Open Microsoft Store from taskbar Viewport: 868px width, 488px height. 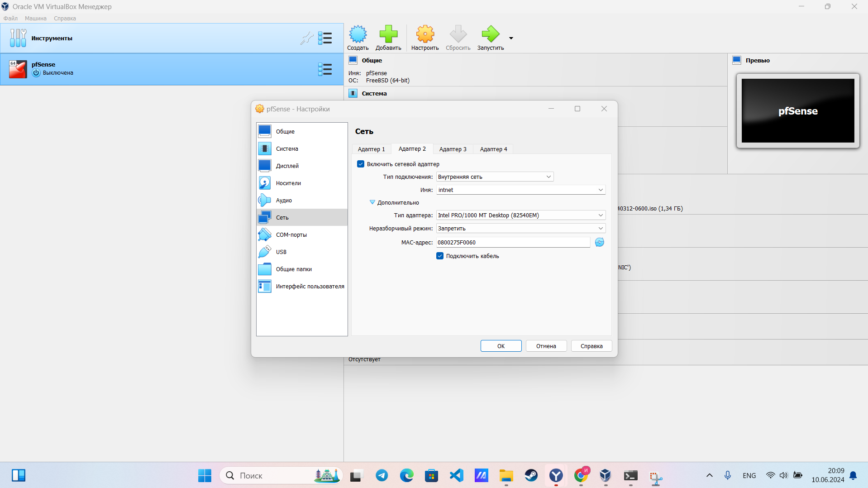pyautogui.click(x=431, y=475)
